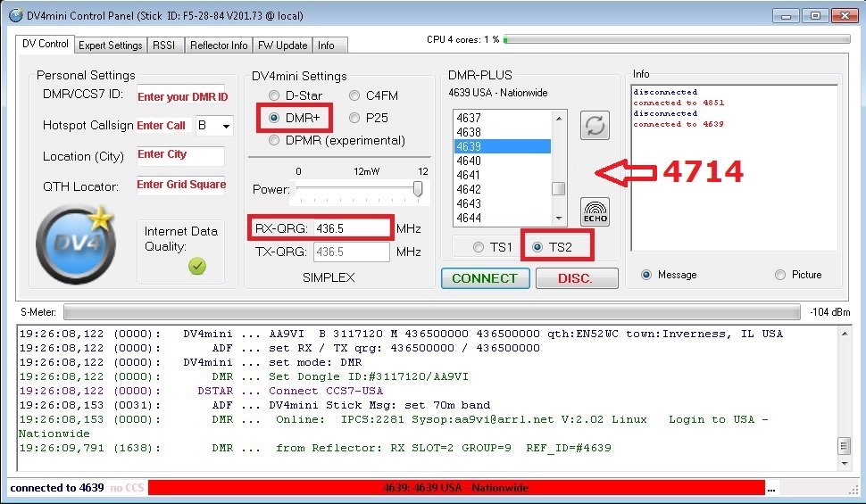The image size is (866, 504).
Task: Click the green Internet Data Quality checkmark
Action: (x=197, y=266)
